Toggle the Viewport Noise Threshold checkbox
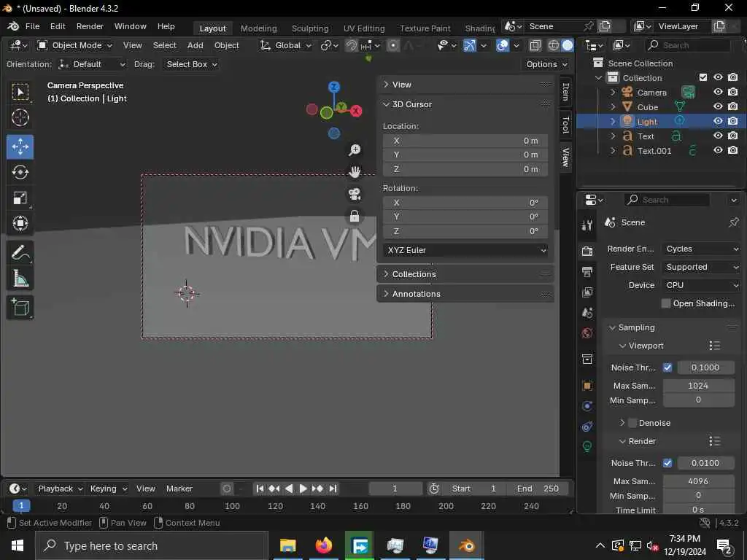Screen dimensions: 747x560 click(x=667, y=367)
